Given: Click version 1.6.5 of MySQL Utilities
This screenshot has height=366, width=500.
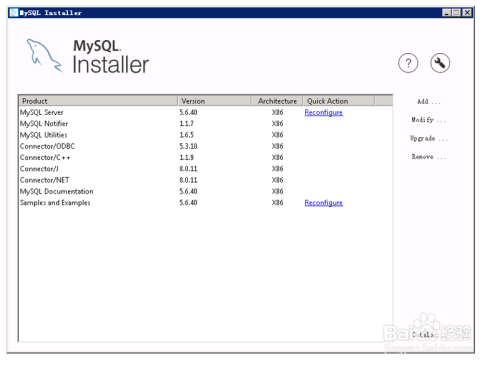Looking at the screenshot, I should (186, 135).
